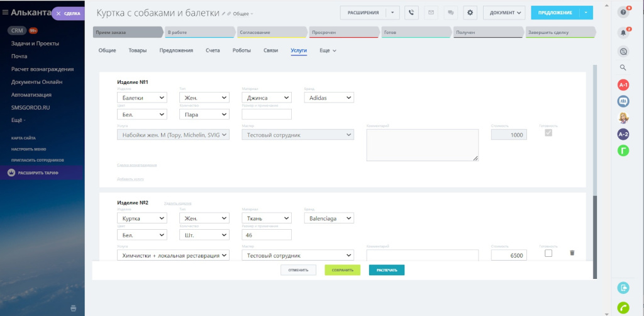Edit deal title with pencil icon
Viewport: 644px width, 316px height.
pyautogui.click(x=223, y=14)
